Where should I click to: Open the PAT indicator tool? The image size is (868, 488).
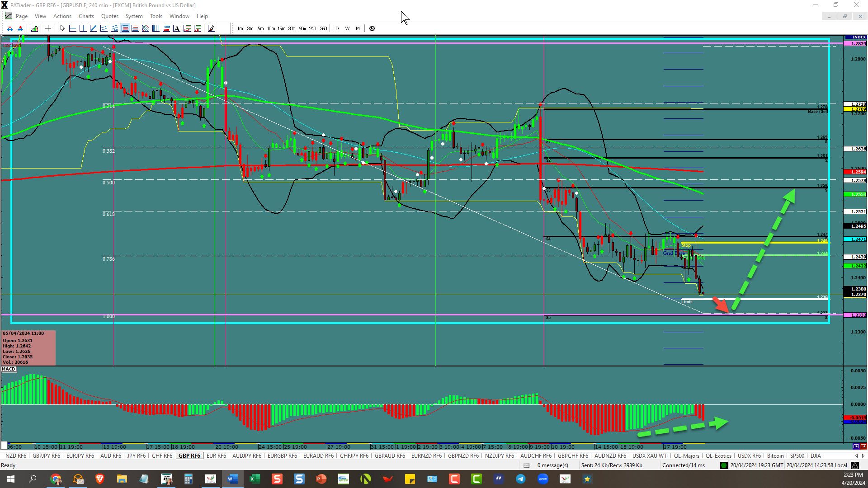187,28
